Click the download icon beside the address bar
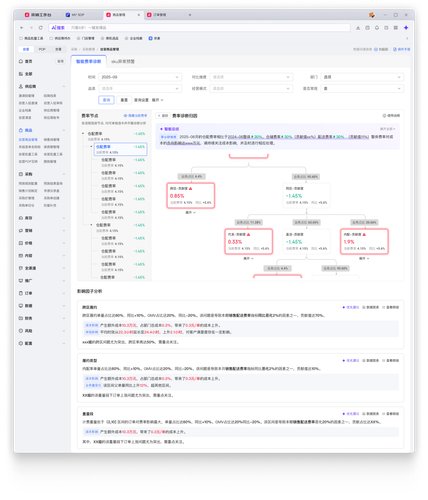The height and width of the screenshot is (500, 428). click(x=358, y=28)
